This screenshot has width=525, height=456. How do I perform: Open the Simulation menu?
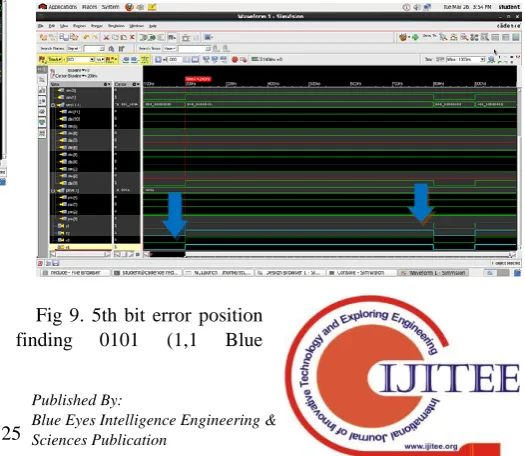tap(116, 26)
